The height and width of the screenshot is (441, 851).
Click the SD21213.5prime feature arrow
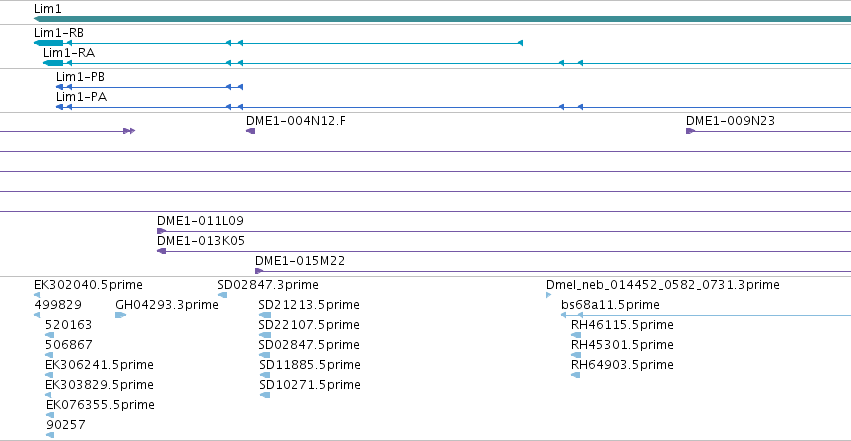coord(265,315)
